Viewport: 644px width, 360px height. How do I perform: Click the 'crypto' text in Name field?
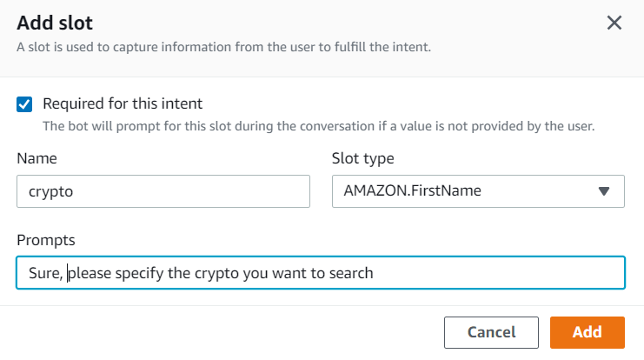tap(51, 192)
